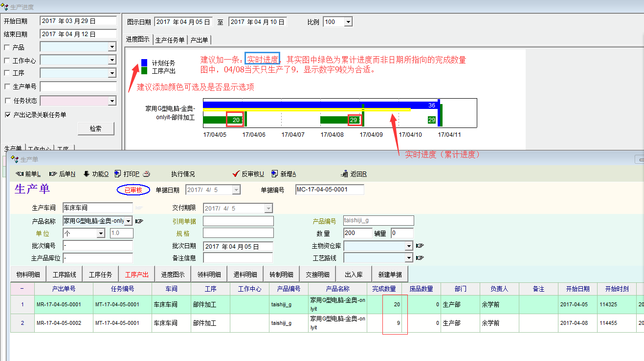Click the red checkmark 反审核 icon
The image size is (644, 361).
click(236, 174)
